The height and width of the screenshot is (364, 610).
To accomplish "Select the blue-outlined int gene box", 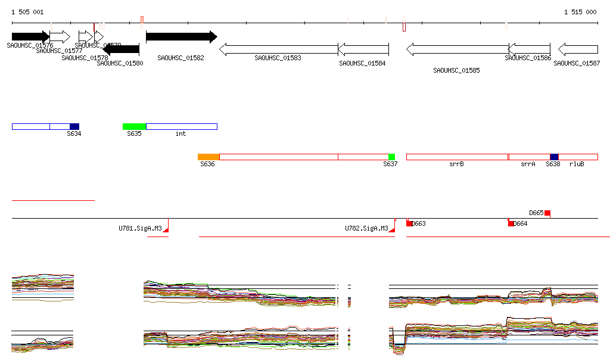I will click(x=182, y=126).
